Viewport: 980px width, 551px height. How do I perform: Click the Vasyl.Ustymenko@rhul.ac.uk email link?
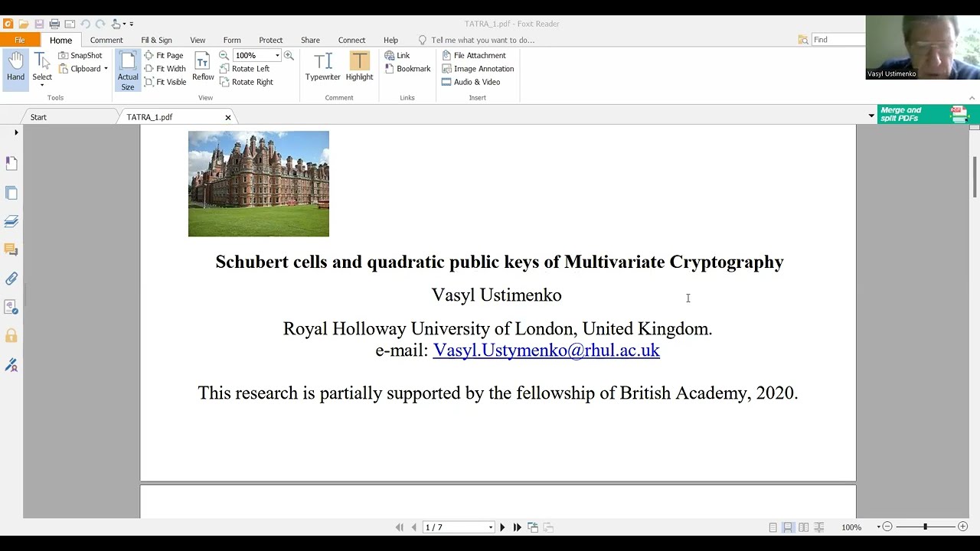546,350
